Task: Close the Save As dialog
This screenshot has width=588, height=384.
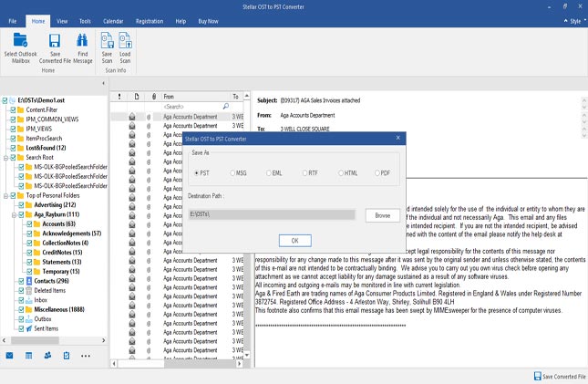Action: point(397,138)
